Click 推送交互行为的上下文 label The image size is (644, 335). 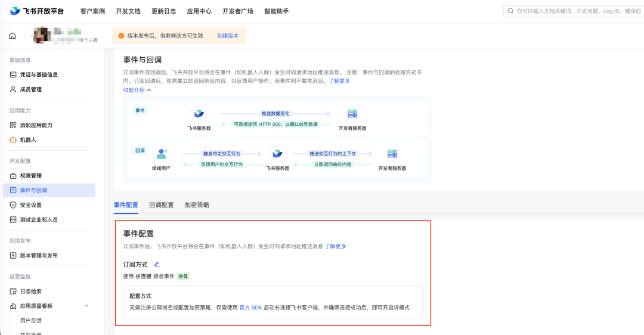click(x=333, y=154)
